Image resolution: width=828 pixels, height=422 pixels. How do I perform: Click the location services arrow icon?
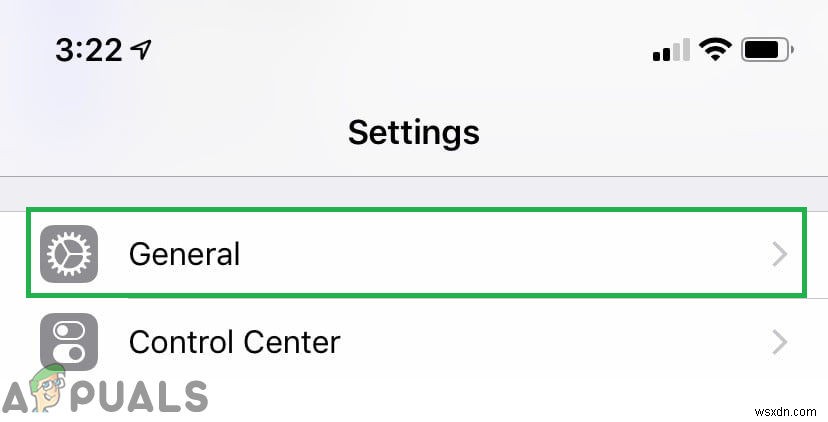pyautogui.click(x=145, y=49)
